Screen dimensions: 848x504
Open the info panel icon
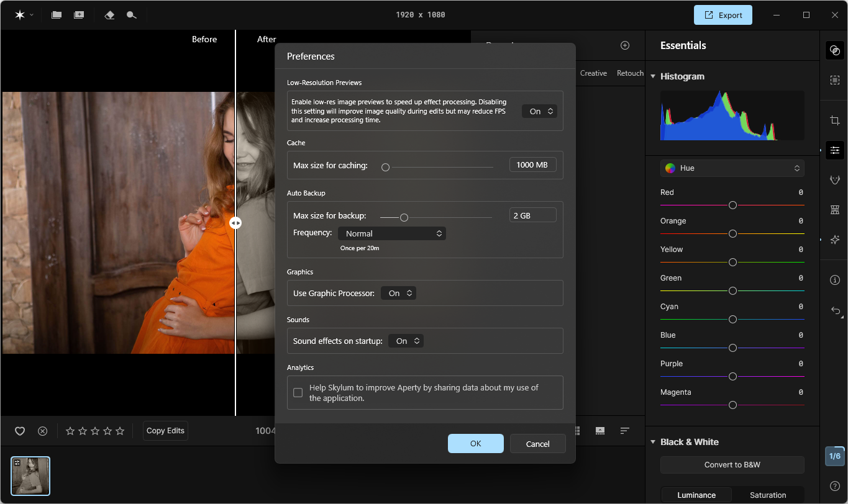tap(835, 280)
